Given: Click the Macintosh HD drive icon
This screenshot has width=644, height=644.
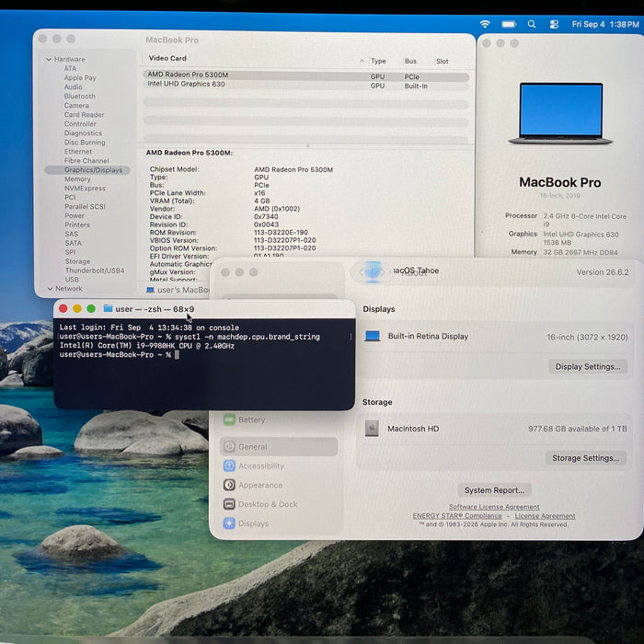Looking at the screenshot, I should click(372, 429).
